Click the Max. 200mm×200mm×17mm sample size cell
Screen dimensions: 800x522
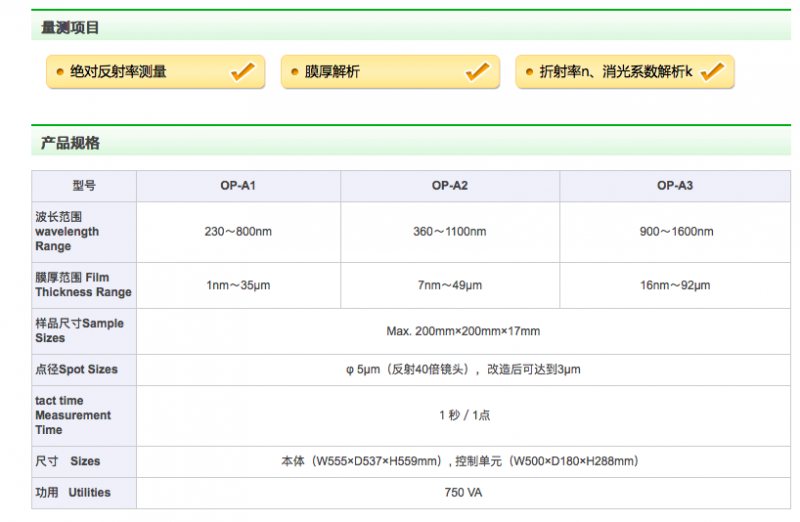pos(463,331)
